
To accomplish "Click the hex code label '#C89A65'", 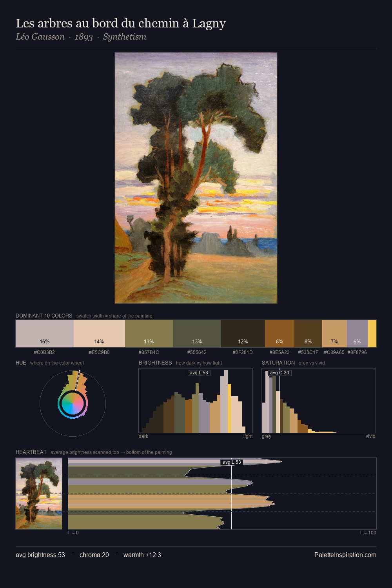I will tap(334, 352).
